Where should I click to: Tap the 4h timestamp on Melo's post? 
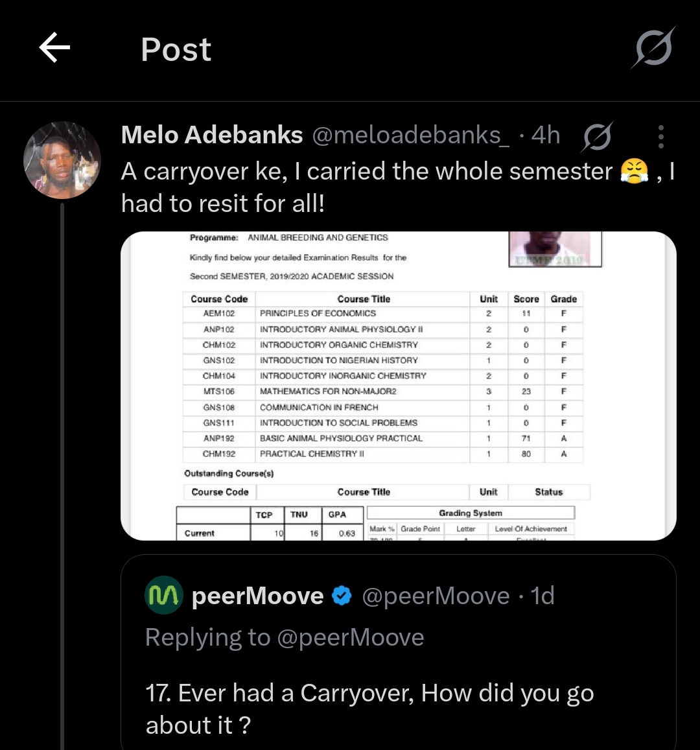click(545, 135)
